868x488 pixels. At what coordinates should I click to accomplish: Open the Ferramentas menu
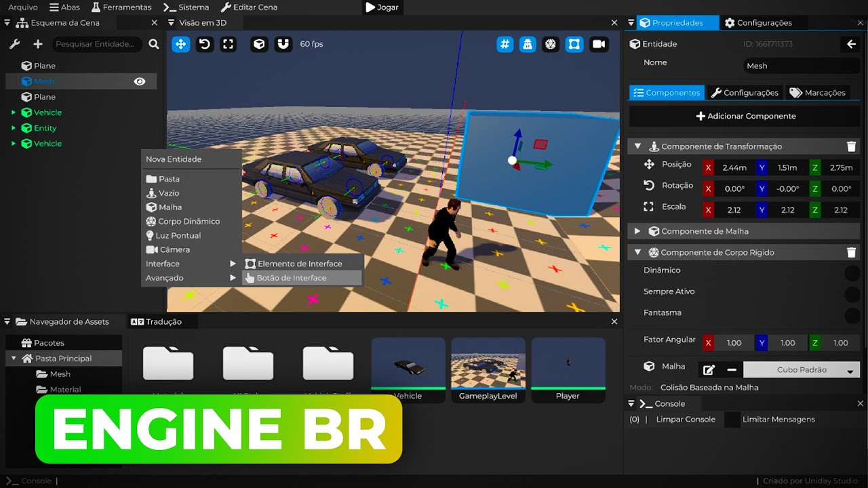121,7
